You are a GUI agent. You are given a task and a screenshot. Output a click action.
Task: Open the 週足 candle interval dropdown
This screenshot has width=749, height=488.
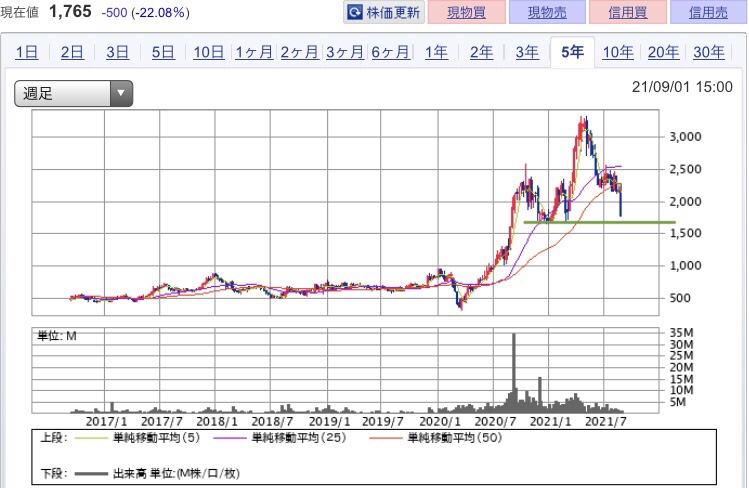(x=74, y=93)
